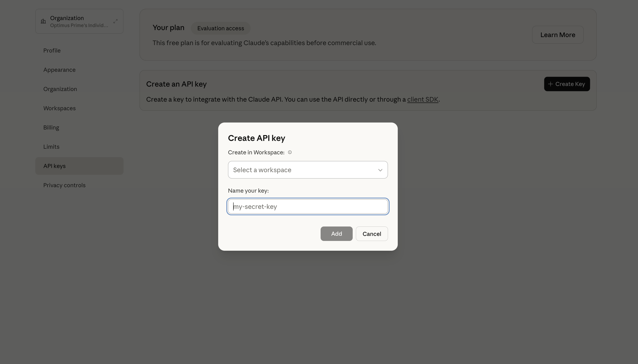Navigate to Organization in sidebar menu

pos(60,89)
